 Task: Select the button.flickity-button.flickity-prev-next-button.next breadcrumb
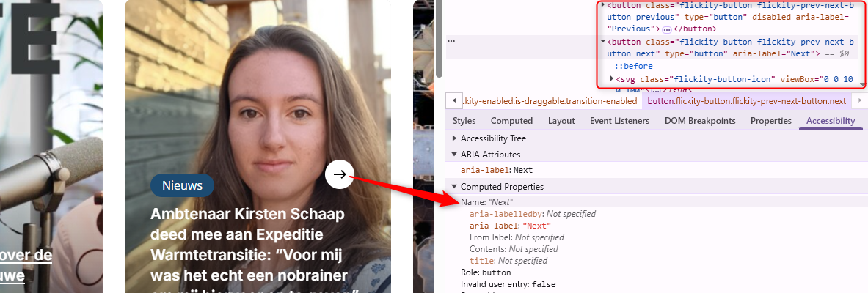pyautogui.click(x=746, y=100)
